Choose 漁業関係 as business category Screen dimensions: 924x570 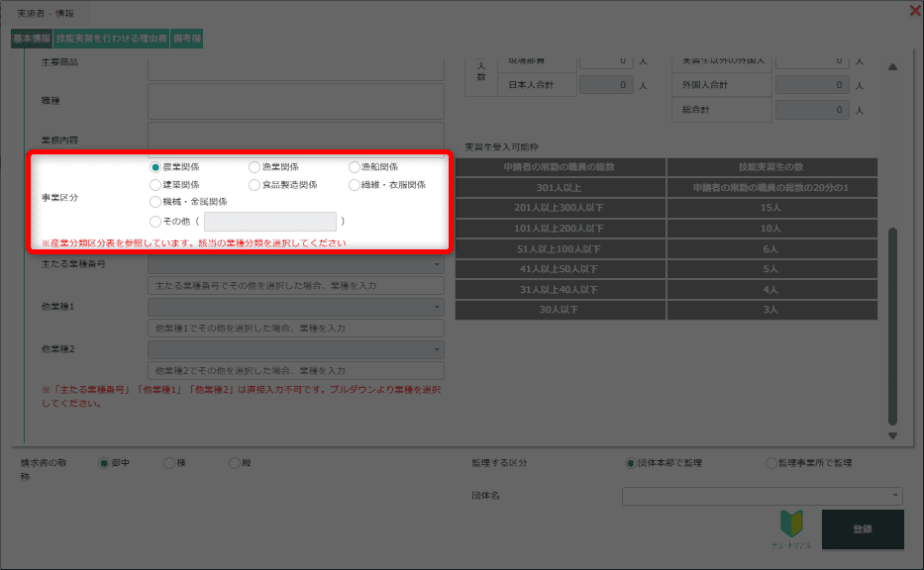click(255, 167)
